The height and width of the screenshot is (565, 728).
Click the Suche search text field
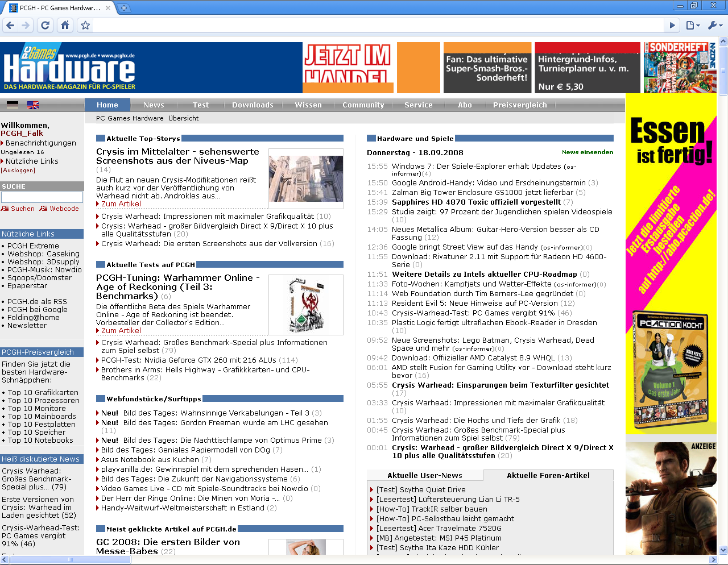(42, 197)
